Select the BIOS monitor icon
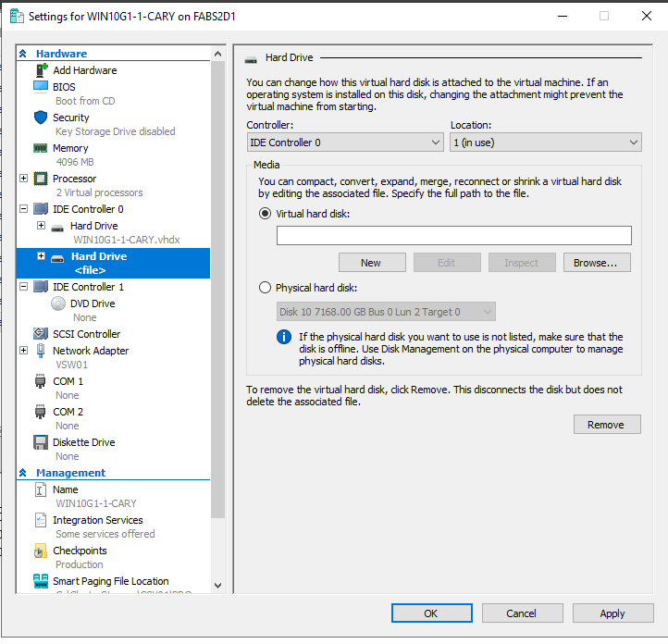The width and height of the screenshot is (668, 644). tap(41, 87)
